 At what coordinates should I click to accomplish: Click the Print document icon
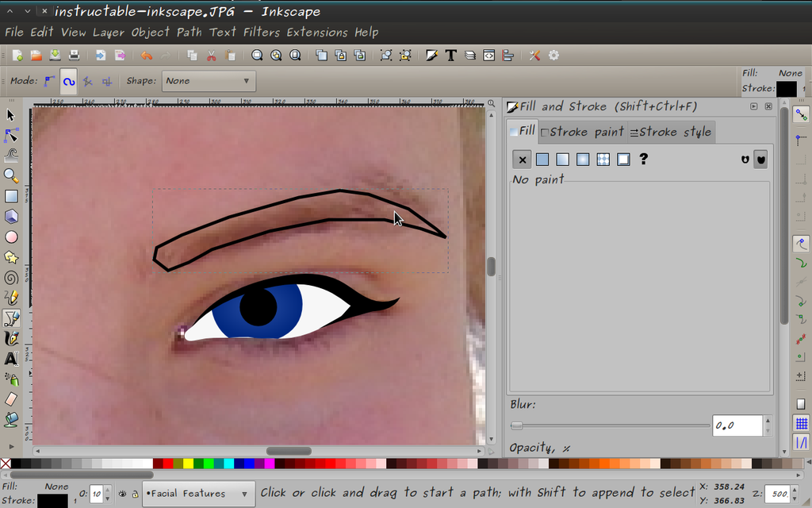point(74,56)
